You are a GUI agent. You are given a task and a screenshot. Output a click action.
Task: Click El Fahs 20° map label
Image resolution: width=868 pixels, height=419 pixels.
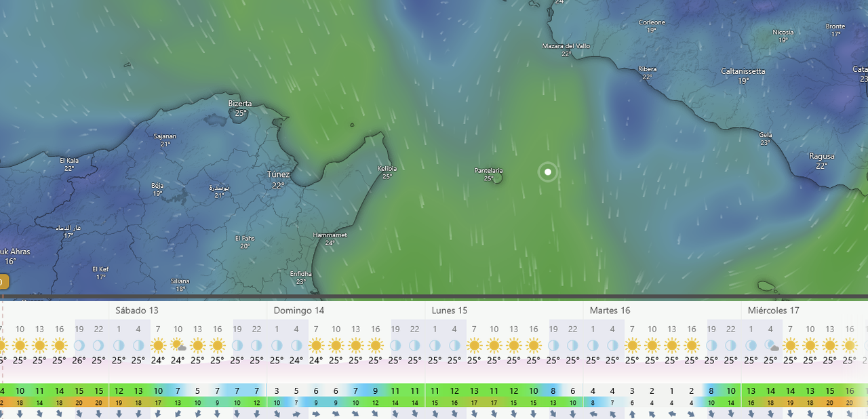click(245, 242)
